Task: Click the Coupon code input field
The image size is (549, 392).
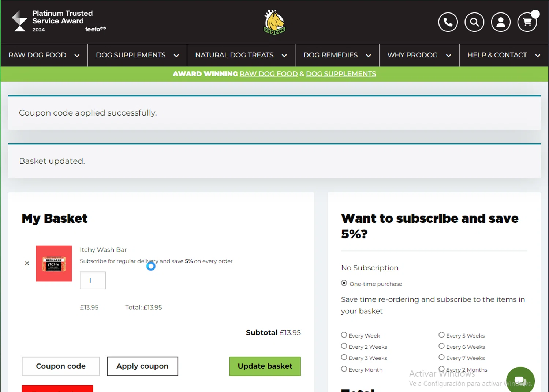Action: tap(61, 366)
